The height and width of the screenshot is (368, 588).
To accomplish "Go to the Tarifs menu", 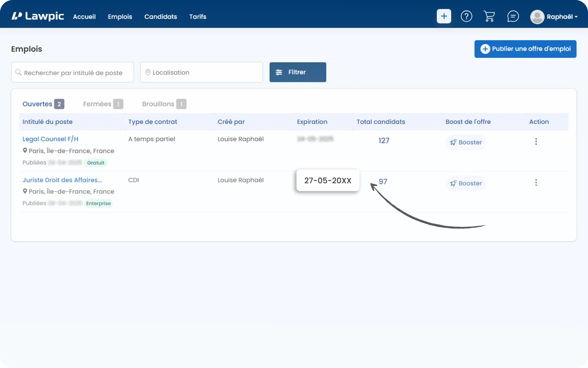I will 198,17.
